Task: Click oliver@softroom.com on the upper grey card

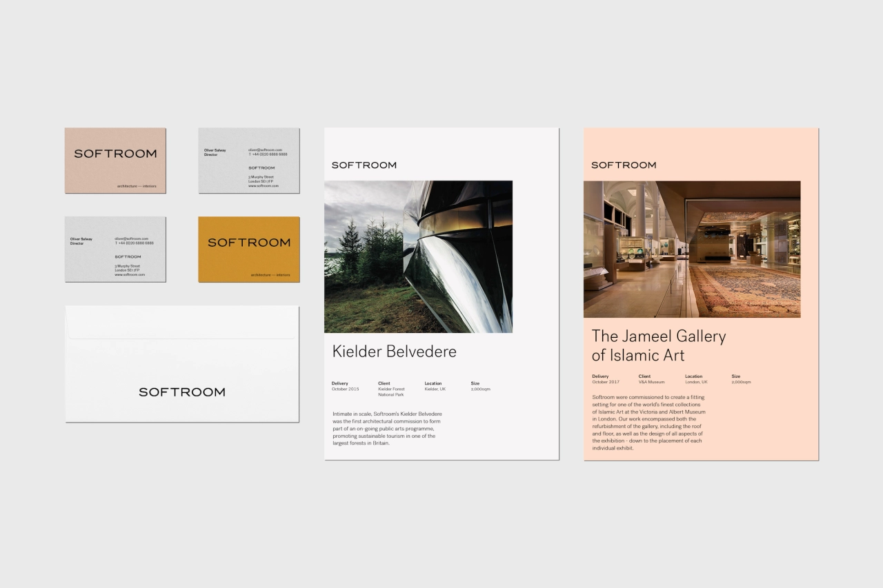Action: (265, 150)
